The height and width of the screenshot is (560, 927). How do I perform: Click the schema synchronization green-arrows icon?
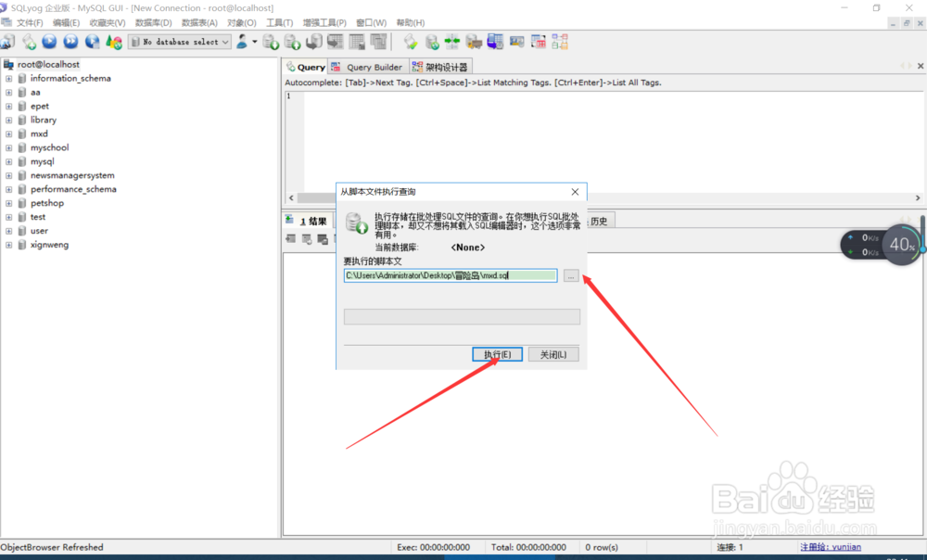click(453, 41)
